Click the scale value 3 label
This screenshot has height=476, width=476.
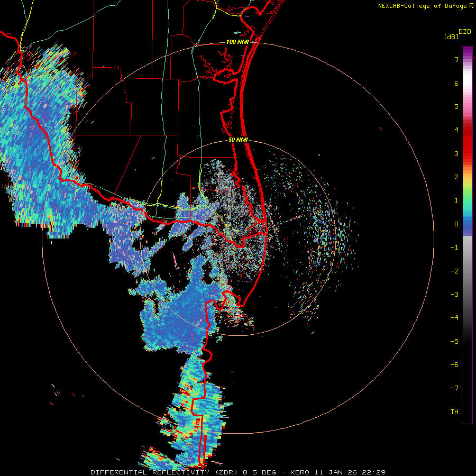(456, 153)
